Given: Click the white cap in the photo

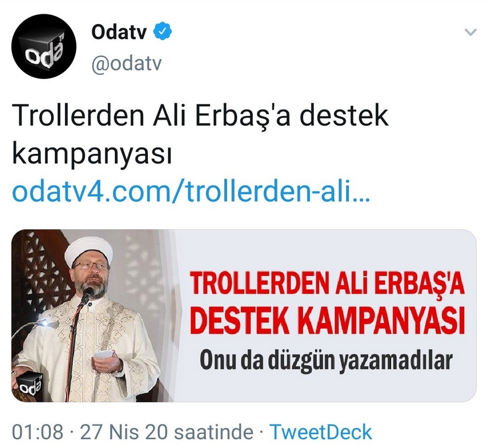Looking at the screenshot, I should [88, 251].
